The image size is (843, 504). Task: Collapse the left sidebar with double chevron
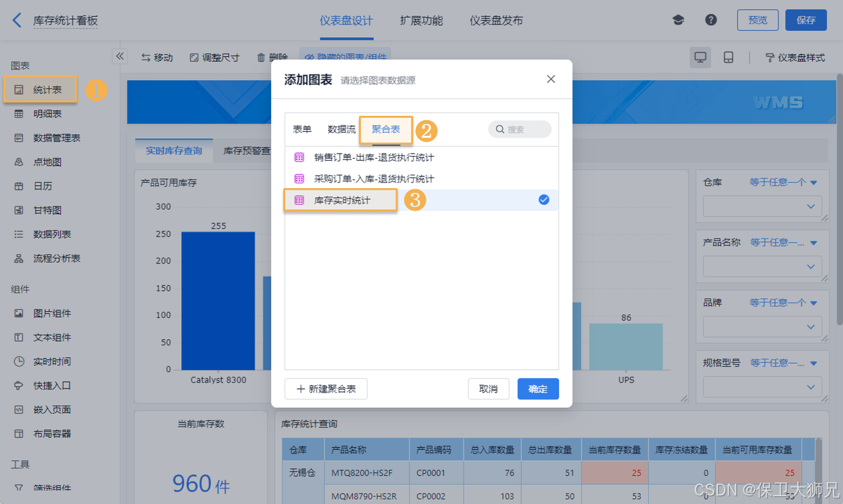tap(119, 56)
